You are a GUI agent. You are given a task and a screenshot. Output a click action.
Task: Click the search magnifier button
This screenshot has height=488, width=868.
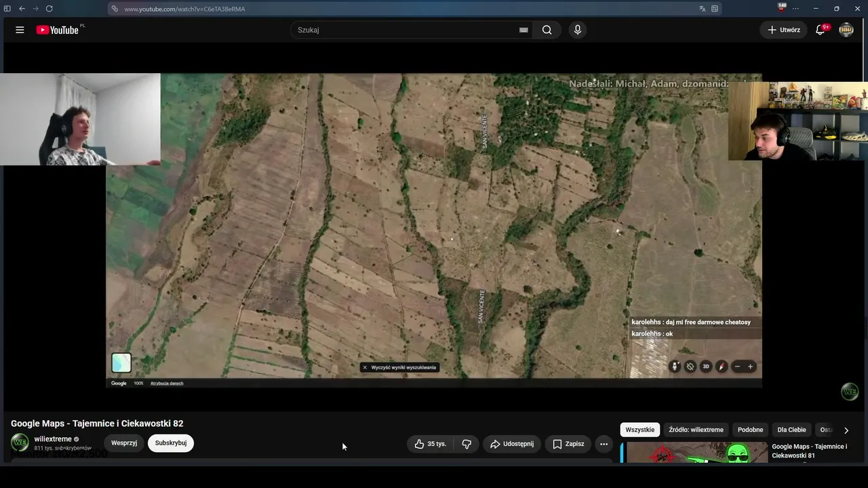[x=547, y=30]
